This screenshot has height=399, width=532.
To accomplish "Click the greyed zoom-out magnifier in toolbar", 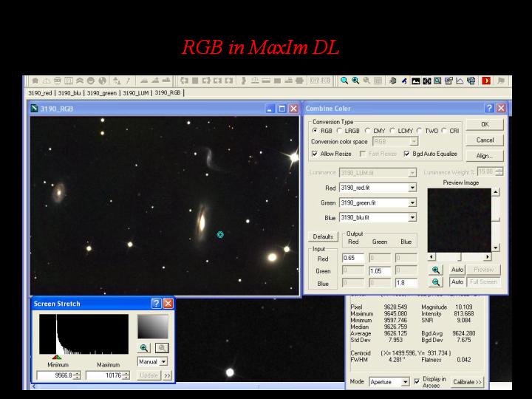I will (366, 81).
